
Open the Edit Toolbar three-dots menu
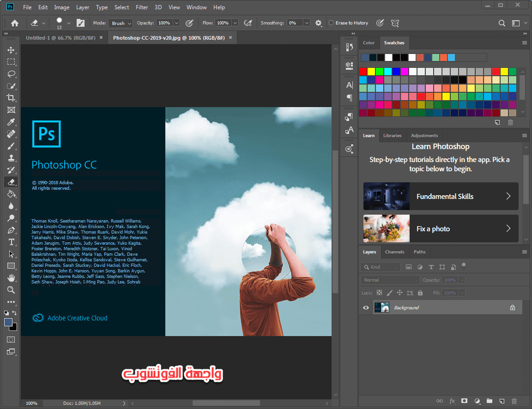click(x=11, y=302)
